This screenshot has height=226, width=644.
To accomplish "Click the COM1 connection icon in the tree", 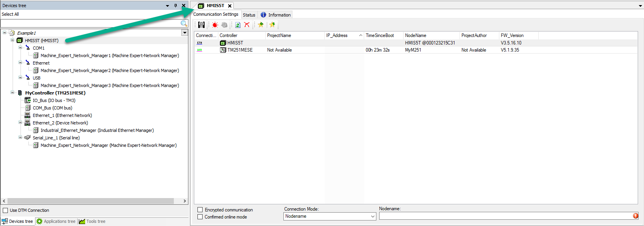I will [28, 48].
